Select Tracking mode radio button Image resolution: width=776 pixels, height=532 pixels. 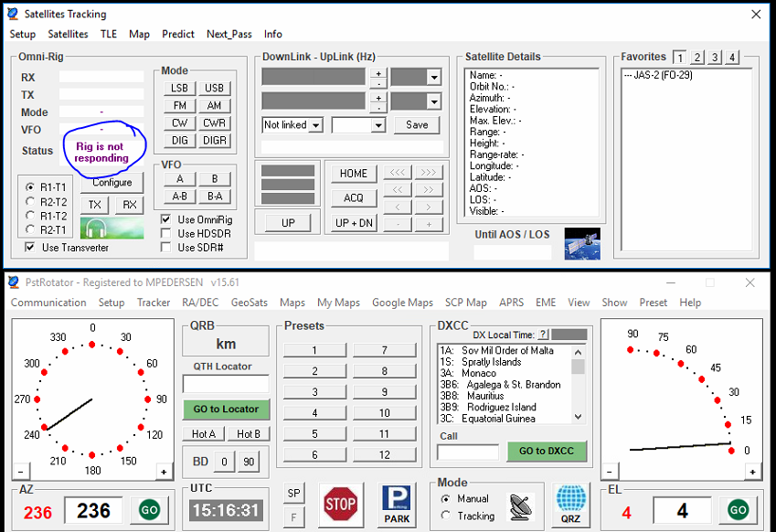pyautogui.click(x=445, y=516)
